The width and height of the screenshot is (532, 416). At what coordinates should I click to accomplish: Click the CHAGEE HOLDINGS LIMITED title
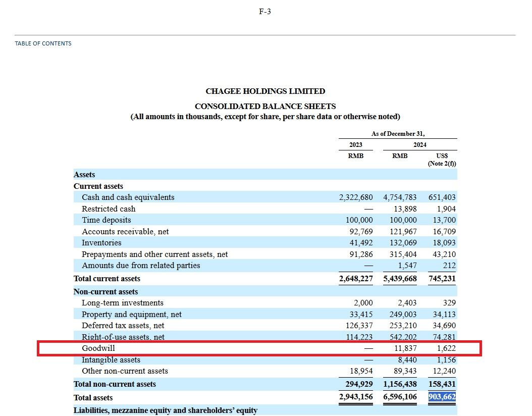click(x=265, y=91)
